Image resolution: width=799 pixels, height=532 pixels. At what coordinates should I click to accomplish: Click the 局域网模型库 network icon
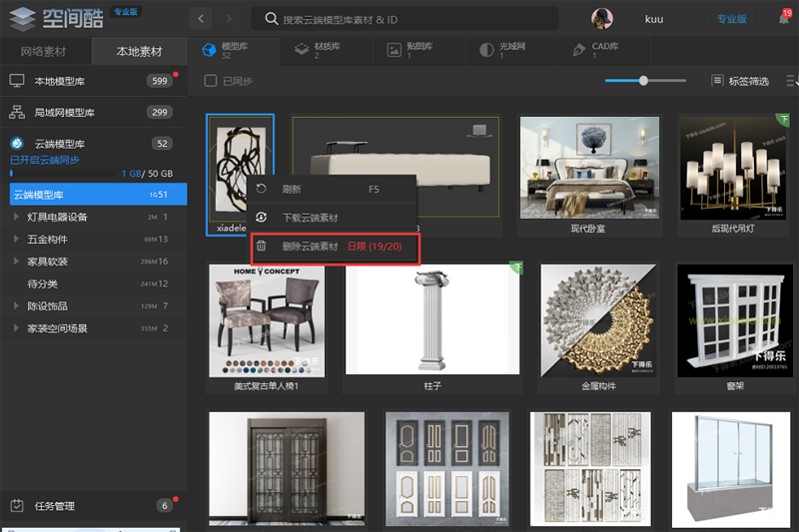click(x=17, y=113)
